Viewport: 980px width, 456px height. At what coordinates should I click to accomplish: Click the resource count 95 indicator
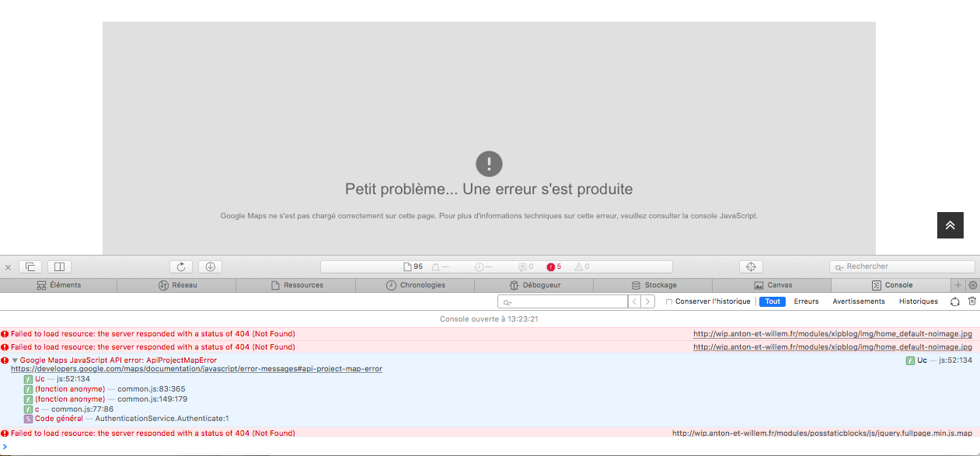[x=413, y=266]
